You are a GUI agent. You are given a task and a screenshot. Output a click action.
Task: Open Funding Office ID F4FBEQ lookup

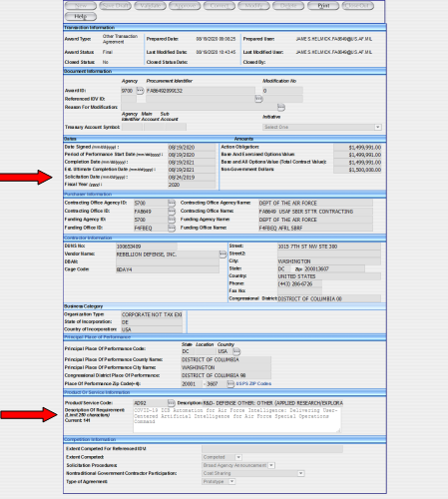click(172, 228)
